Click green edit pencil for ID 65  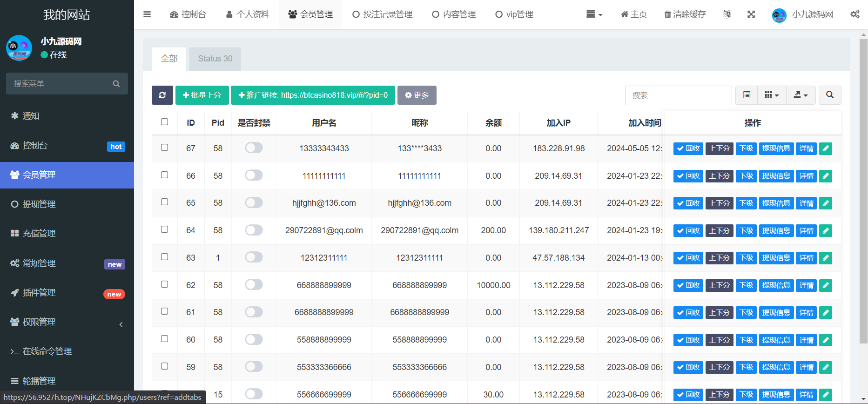[x=826, y=203]
